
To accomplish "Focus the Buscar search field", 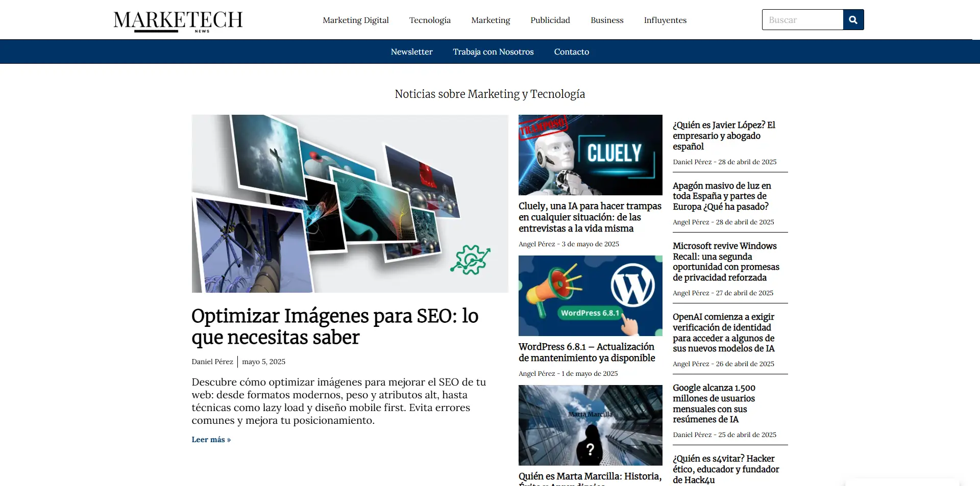I will 802,20.
